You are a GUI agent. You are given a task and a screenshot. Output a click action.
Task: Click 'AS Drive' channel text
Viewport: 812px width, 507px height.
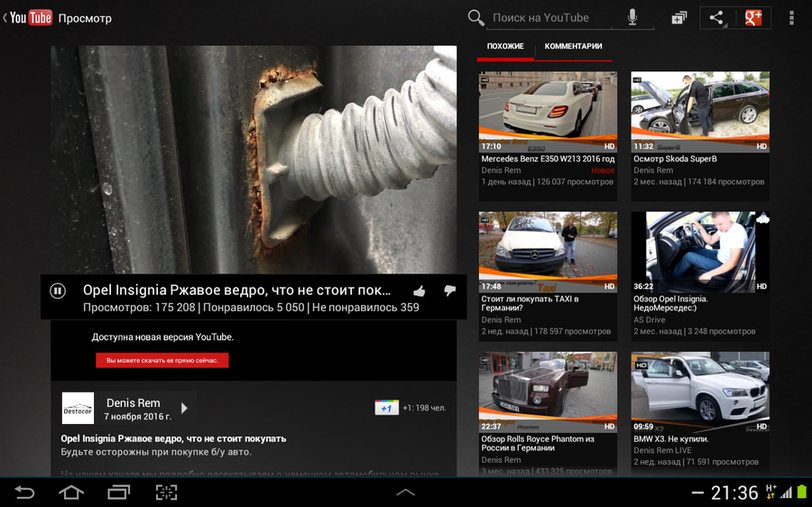[x=650, y=320]
